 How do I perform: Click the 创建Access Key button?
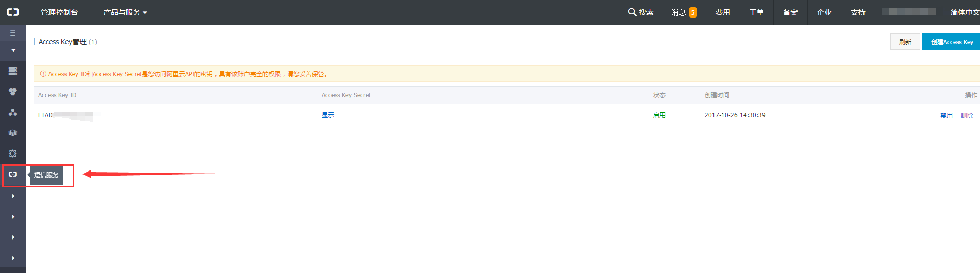pyautogui.click(x=951, y=42)
